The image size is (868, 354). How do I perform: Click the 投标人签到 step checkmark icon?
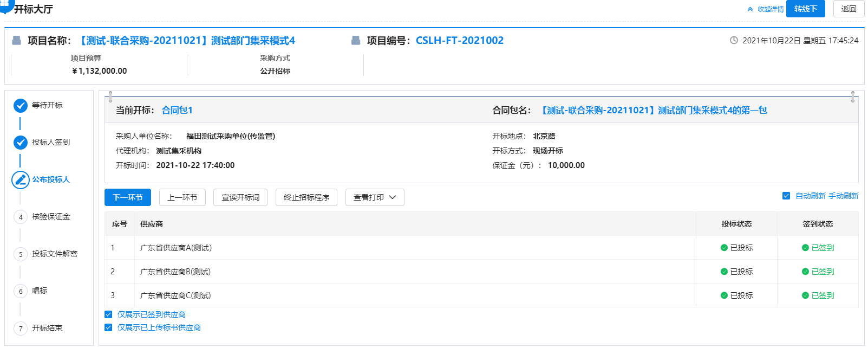(x=21, y=142)
